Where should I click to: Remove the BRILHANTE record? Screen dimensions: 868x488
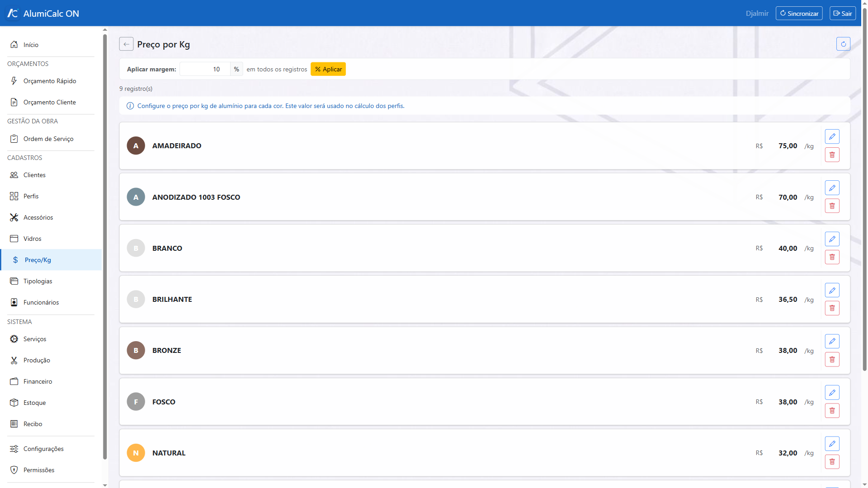pyautogui.click(x=832, y=308)
